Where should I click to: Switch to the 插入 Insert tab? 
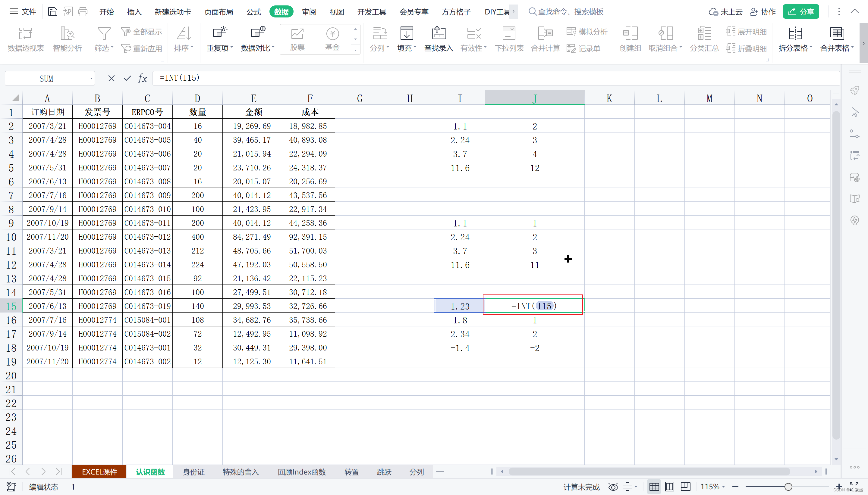click(x=134, y=12)
